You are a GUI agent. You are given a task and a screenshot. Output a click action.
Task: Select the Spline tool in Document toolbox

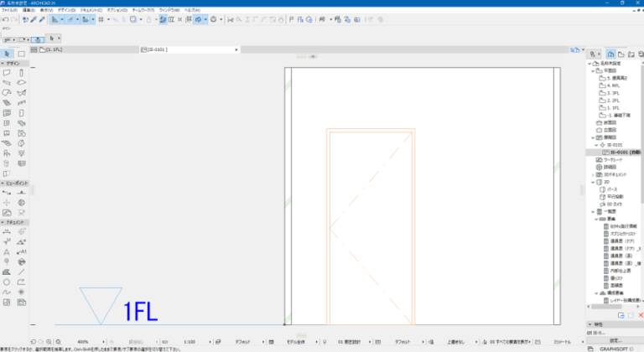[x=7, y=292]
